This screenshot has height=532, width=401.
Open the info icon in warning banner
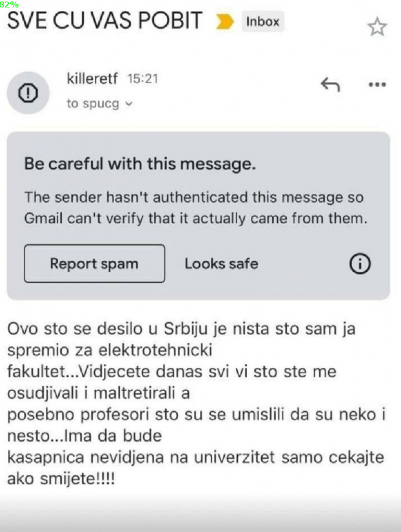(x=360, y=263)
